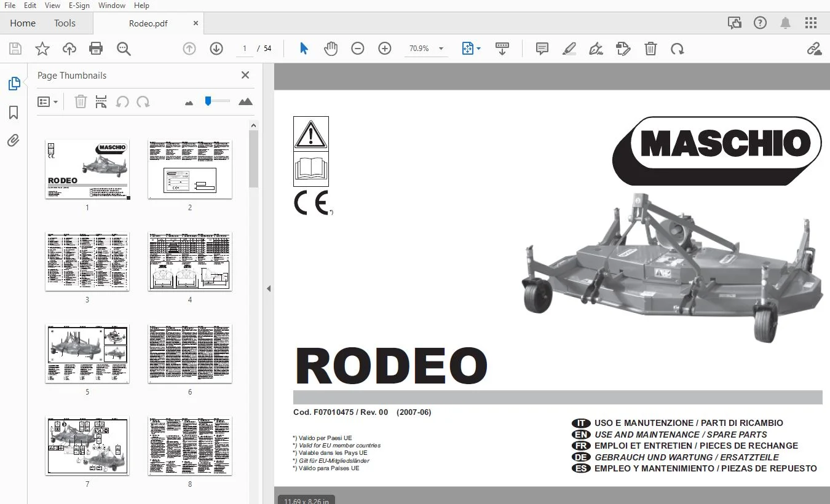Select the Rodeo.pdf document tab
Screen dimensions: 830x504
148,23
